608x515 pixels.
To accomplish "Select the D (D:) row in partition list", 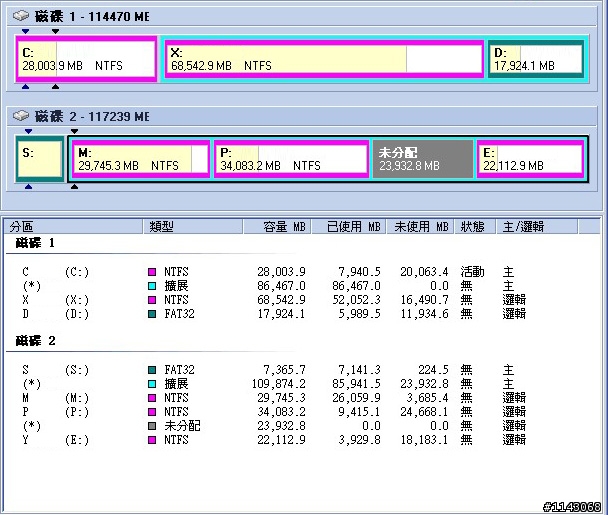I will click(273, 314).
